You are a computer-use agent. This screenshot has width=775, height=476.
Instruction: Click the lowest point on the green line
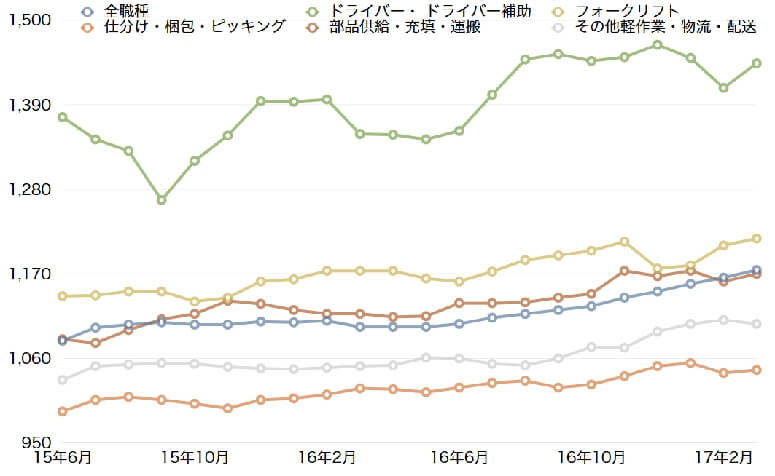(x=161, y=200)
